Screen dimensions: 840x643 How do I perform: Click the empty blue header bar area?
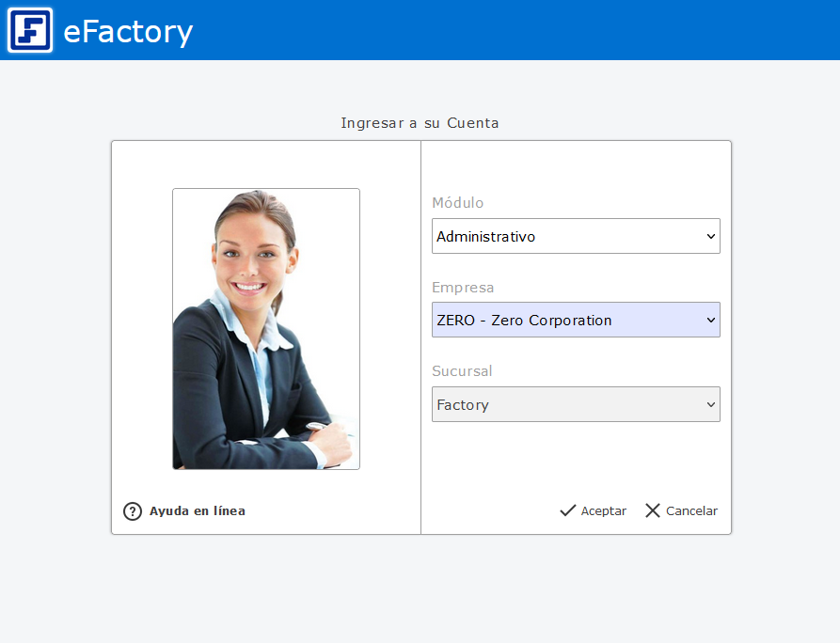517,30
